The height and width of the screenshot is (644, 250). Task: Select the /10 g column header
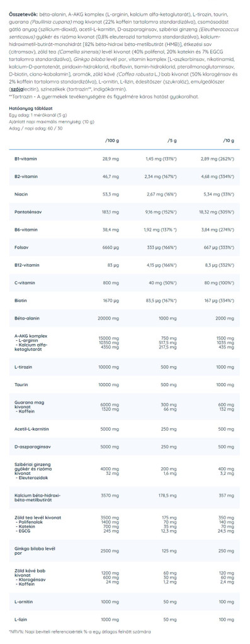pyautogui.click(x=228, y=140)
